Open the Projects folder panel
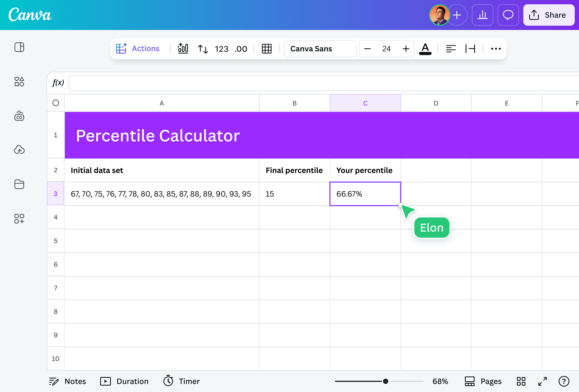 [19, 184]
